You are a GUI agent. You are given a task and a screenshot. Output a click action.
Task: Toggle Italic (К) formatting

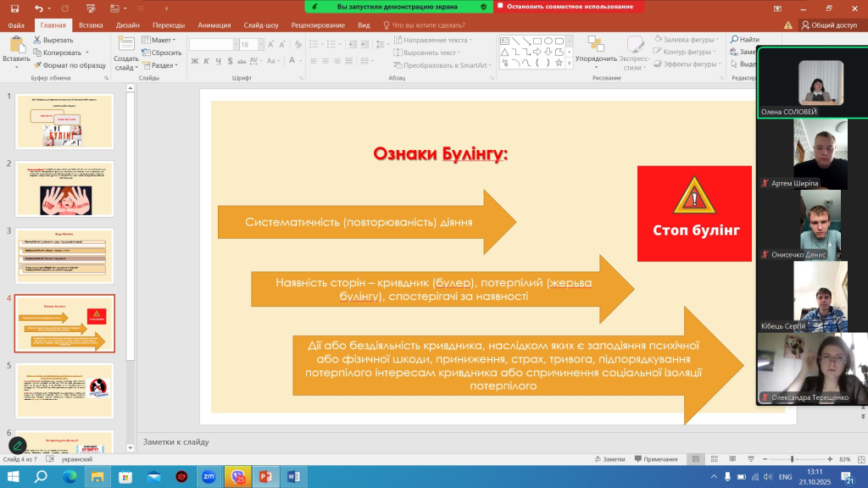pyautogui.click(x=207, y=61)
